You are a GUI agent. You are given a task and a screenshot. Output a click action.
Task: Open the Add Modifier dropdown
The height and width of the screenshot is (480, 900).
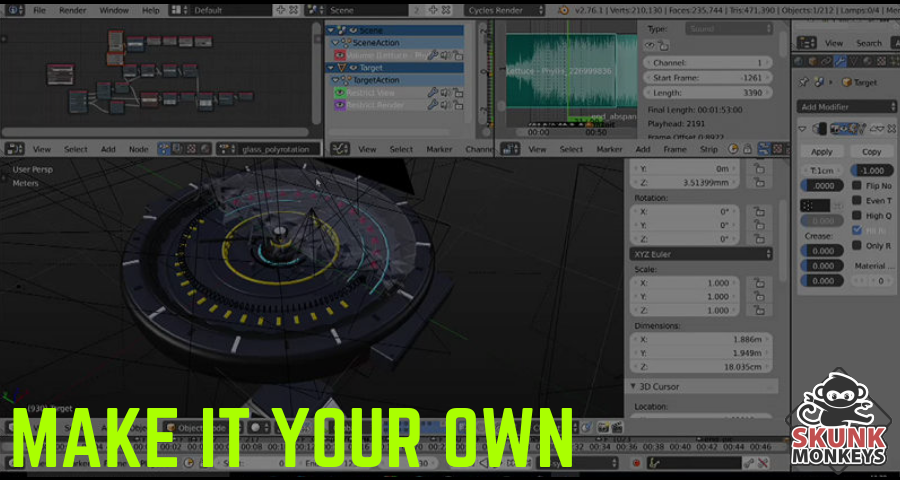pyautogui.click(x=847, y=107)
